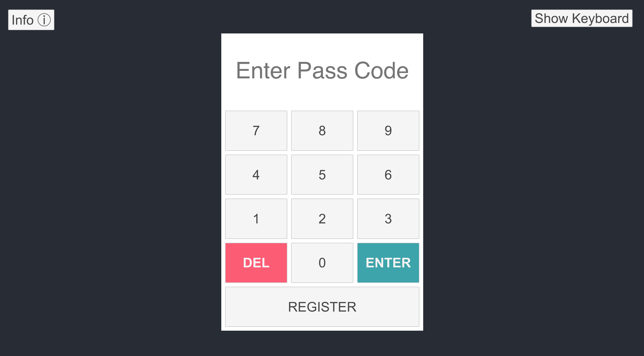Click the number 7 key
The height and width of the screenshot is (356, 644).
tap(256, 131)
